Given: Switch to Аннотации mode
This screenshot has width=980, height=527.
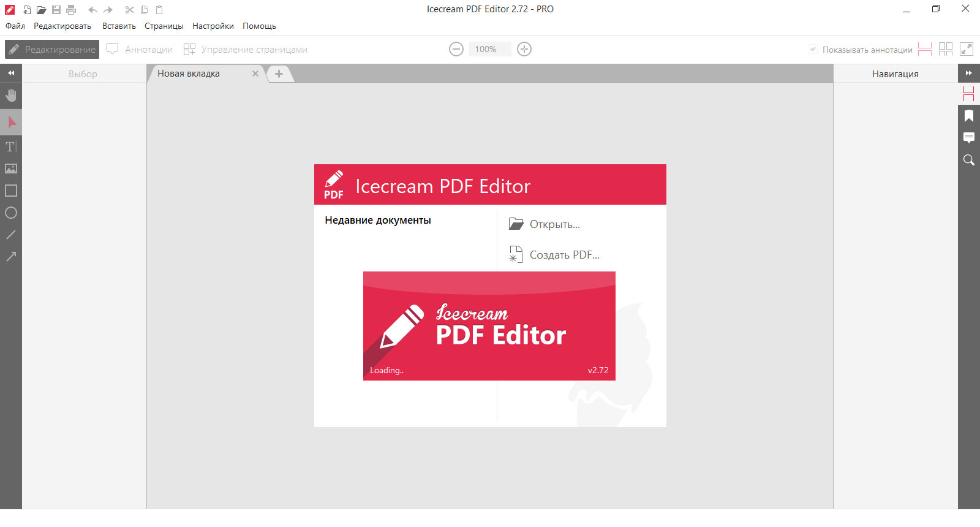Looking at the screenshot, I should tap(140, 50).
